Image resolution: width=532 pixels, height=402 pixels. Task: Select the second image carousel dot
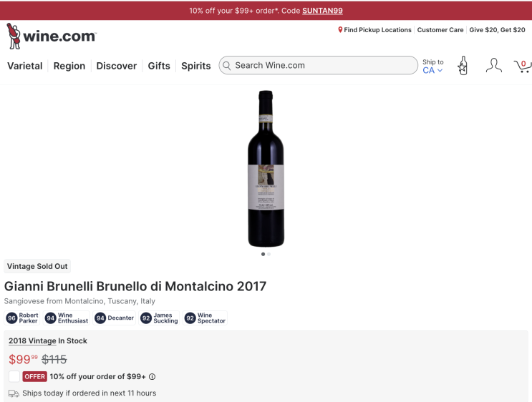coord(269,254)
